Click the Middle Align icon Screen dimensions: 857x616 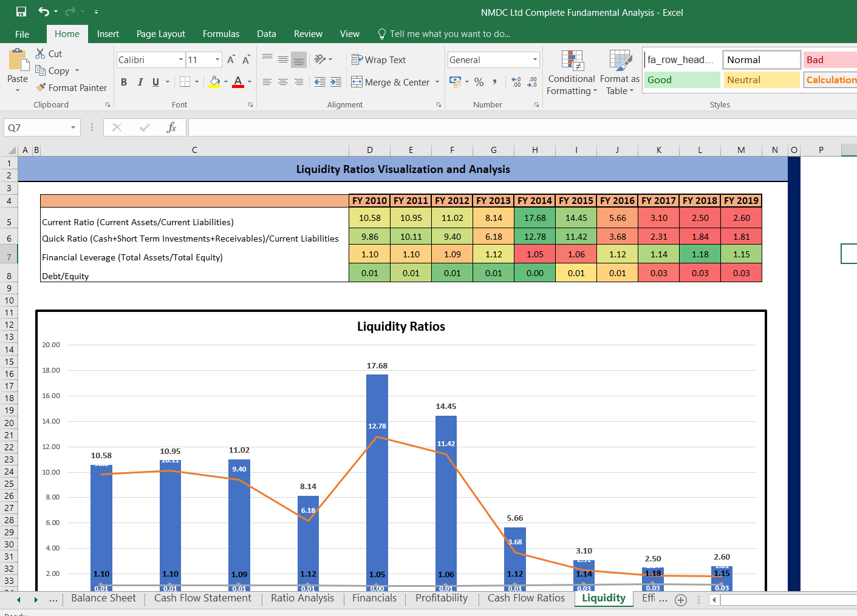283,59
